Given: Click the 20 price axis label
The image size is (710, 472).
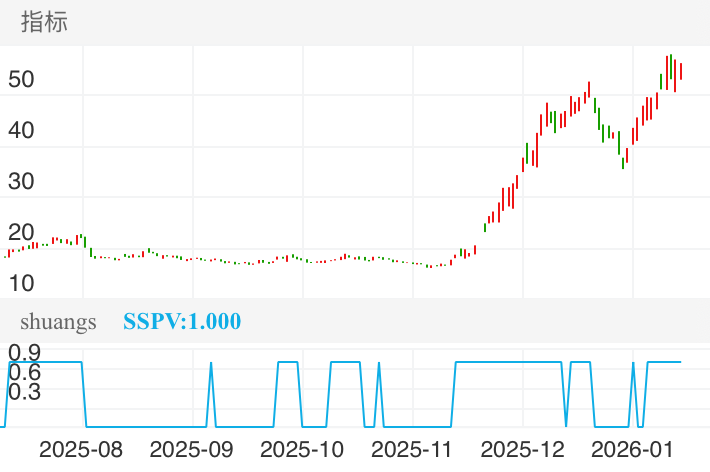Looking at the screenshot, I should [x=21, y=232].
